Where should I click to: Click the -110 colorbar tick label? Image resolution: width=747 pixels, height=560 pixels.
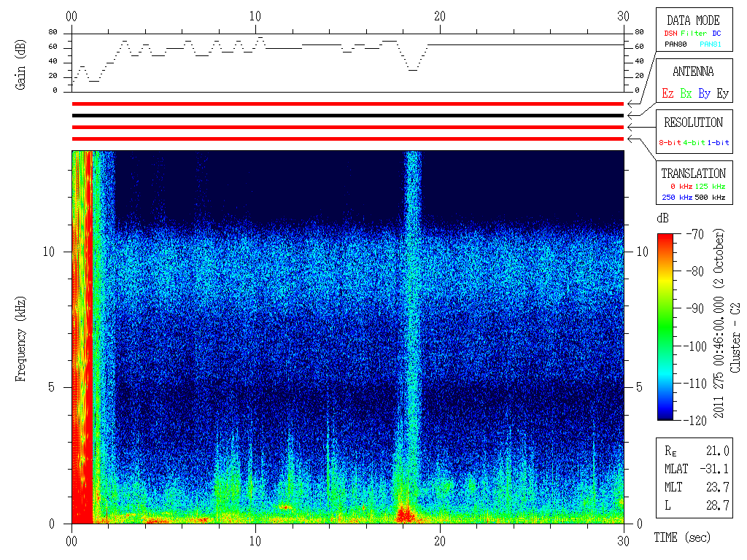[697, 384]
